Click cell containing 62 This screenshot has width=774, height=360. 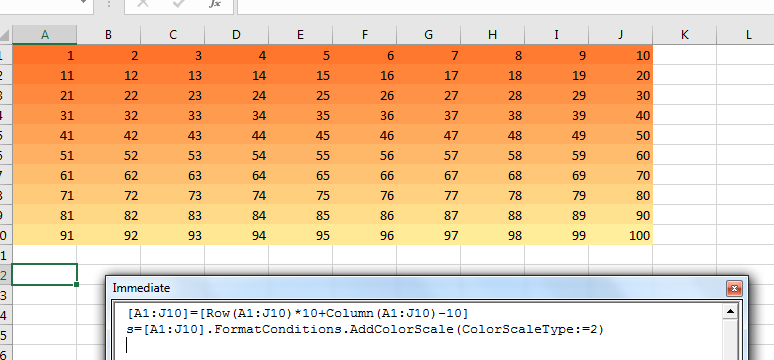[x=109, y=175]
